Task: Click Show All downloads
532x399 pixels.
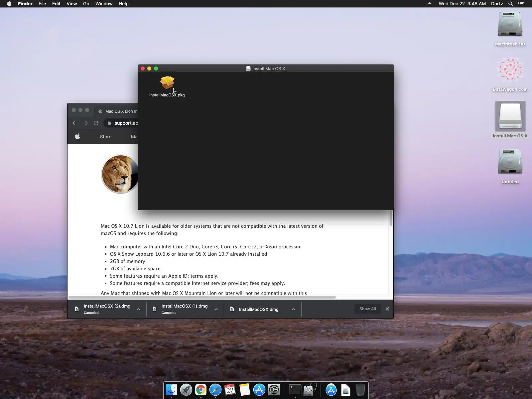Action: click(367, 309)
